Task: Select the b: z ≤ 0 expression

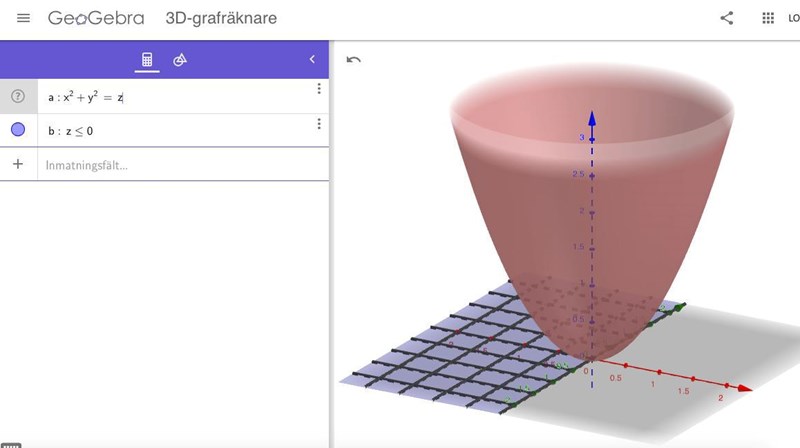Action: pos(70,131)
